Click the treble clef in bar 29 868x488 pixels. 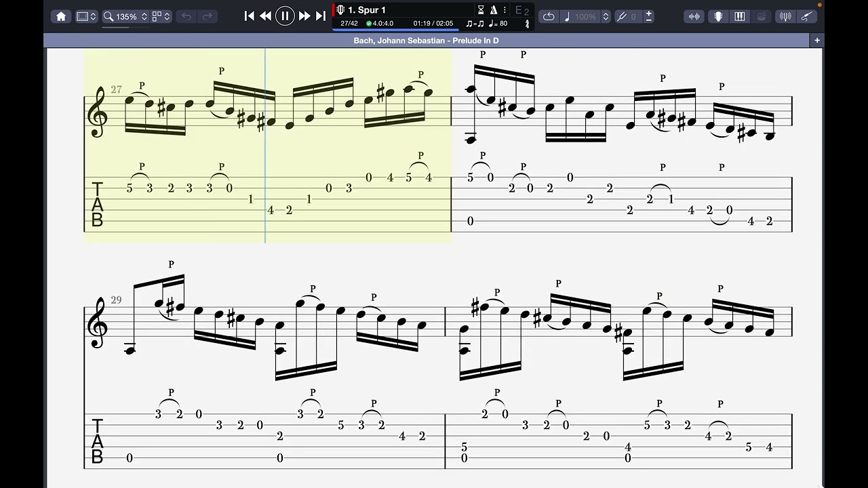[x=98, y=323]
